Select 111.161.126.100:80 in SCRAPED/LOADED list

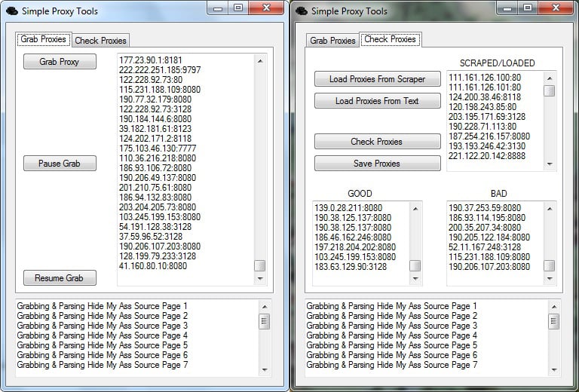click(485, 78)
